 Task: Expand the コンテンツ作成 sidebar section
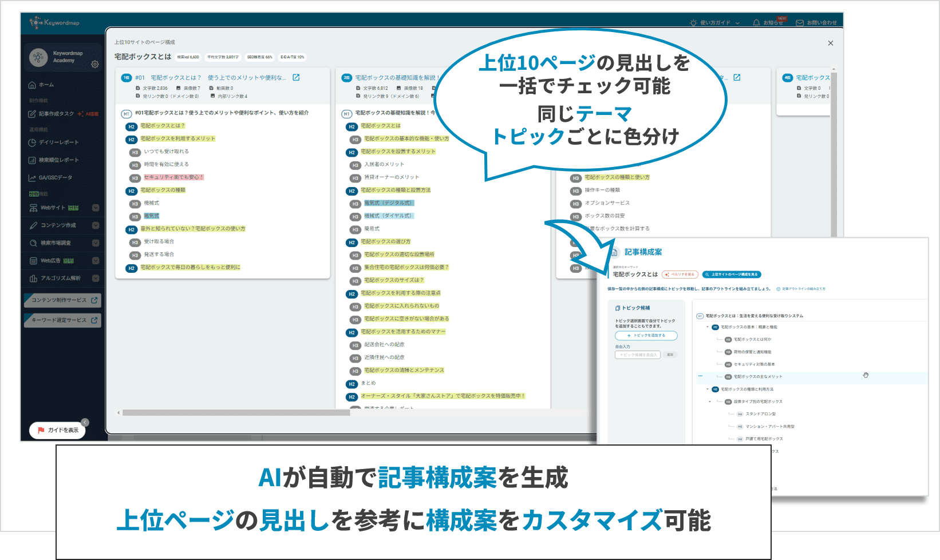pyautogui.click(x=96, y=225)
